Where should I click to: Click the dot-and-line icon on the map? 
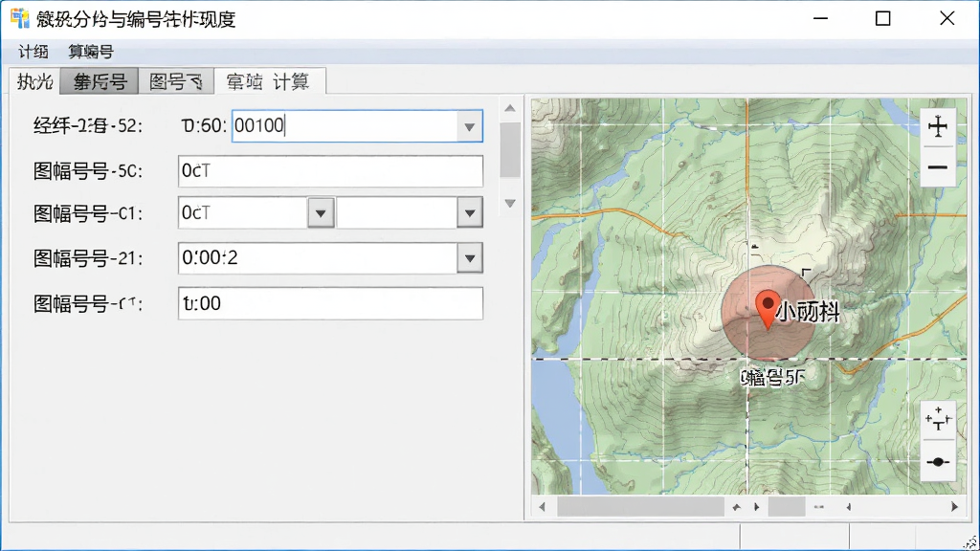pyautogui.click(x=938, y=462)
